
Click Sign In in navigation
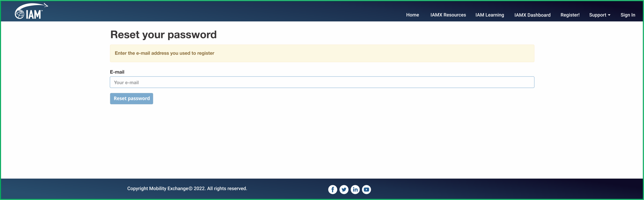[x=628, y=15]
